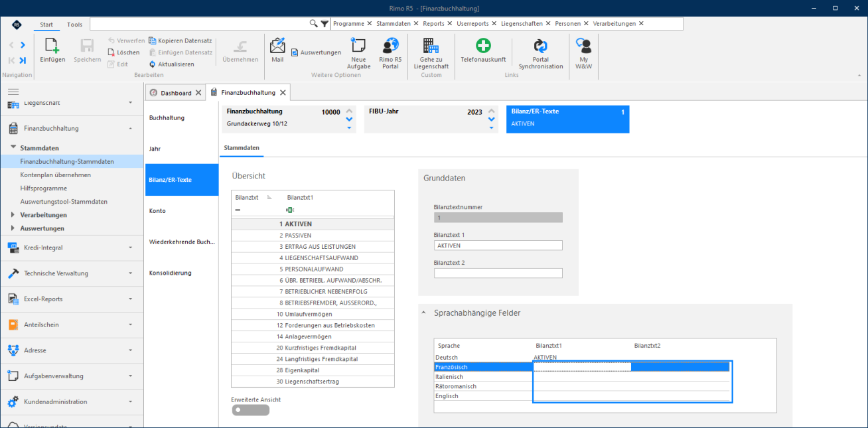This screenshot has width=868, height=428.
Task: Collapse the Stammdaten tree node in sidebar
Action: [x=14, y=148]
